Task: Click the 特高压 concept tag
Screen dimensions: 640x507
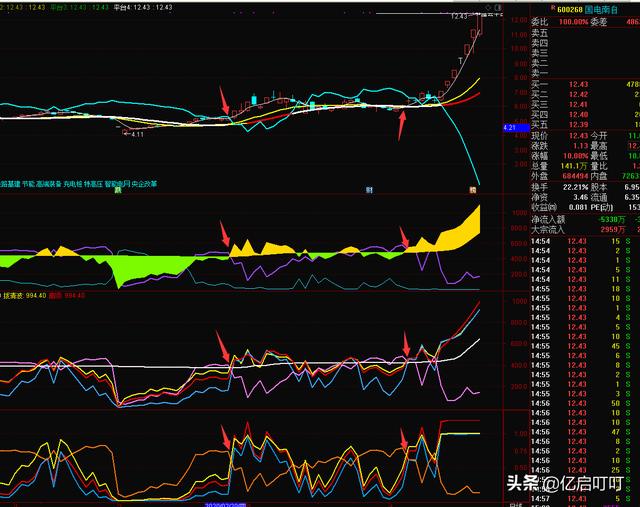Action: click(x=93, y=184)
